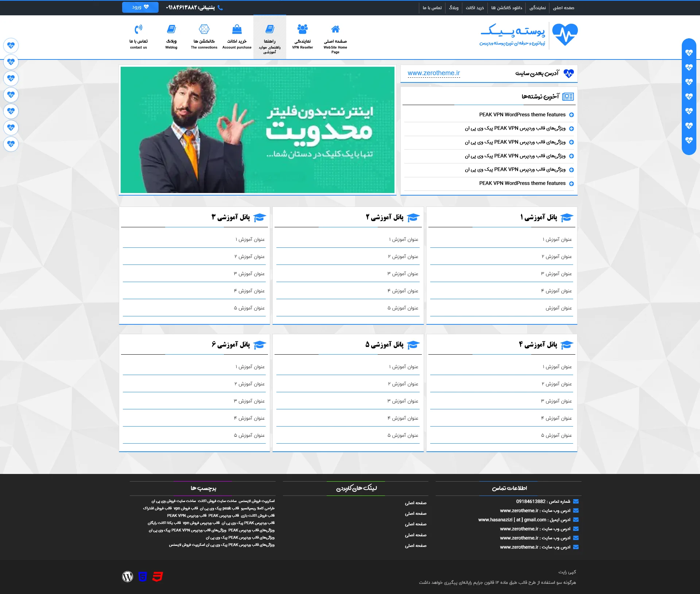Click the WordPress logo in footer

[x=128, y=576]
